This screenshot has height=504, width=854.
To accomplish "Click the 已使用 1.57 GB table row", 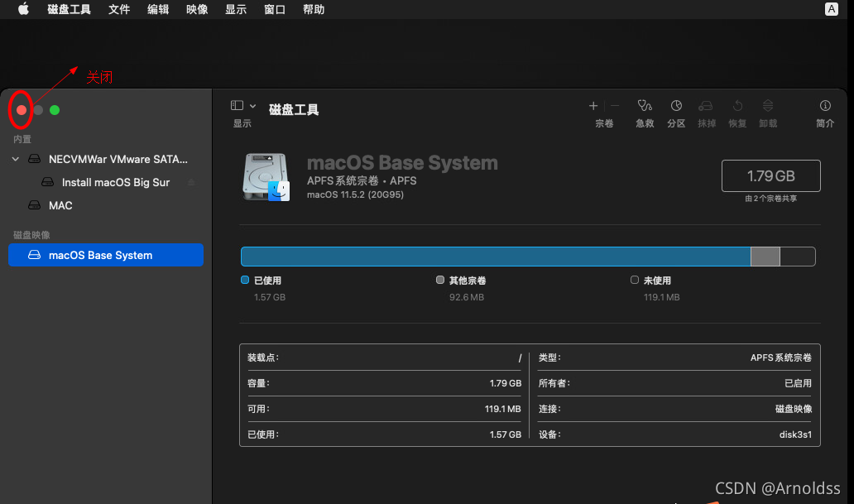I will (x=384, y=434).
